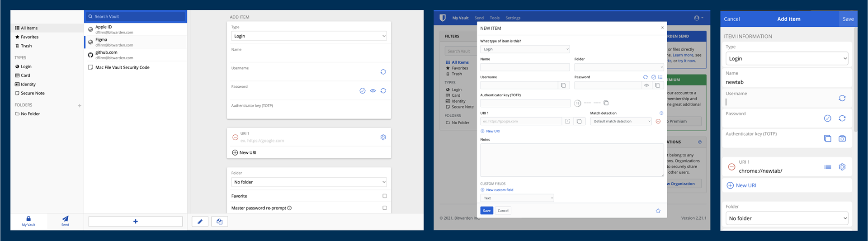This screenshot has width=868, height=241.
Task: Click Save in the web vault New Item dialog
Action: (486, 211)
